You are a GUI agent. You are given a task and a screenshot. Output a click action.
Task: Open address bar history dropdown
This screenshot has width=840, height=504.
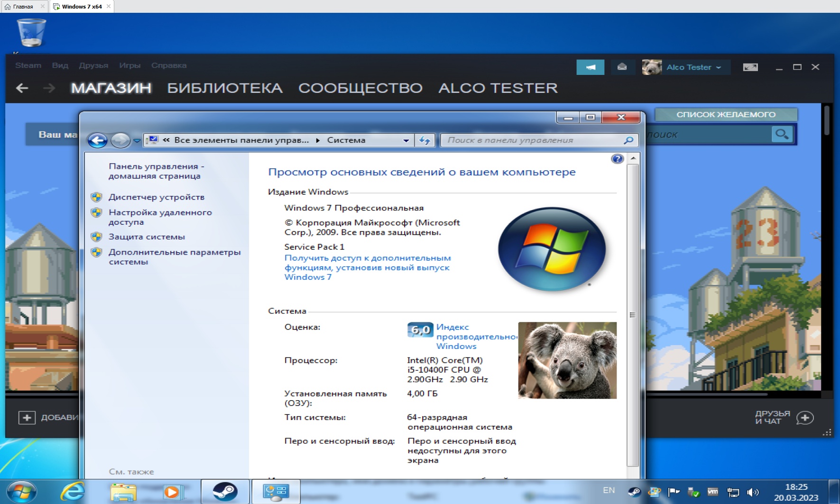coord(406,140)
